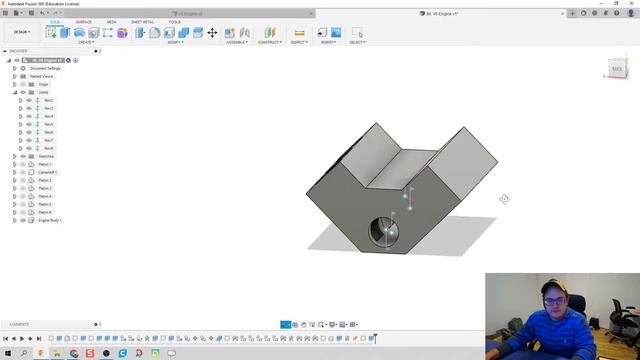Screen dimensions: 640x360
Task: Open File Explorer from the taskbar
Action: click(x=57, y=353)
